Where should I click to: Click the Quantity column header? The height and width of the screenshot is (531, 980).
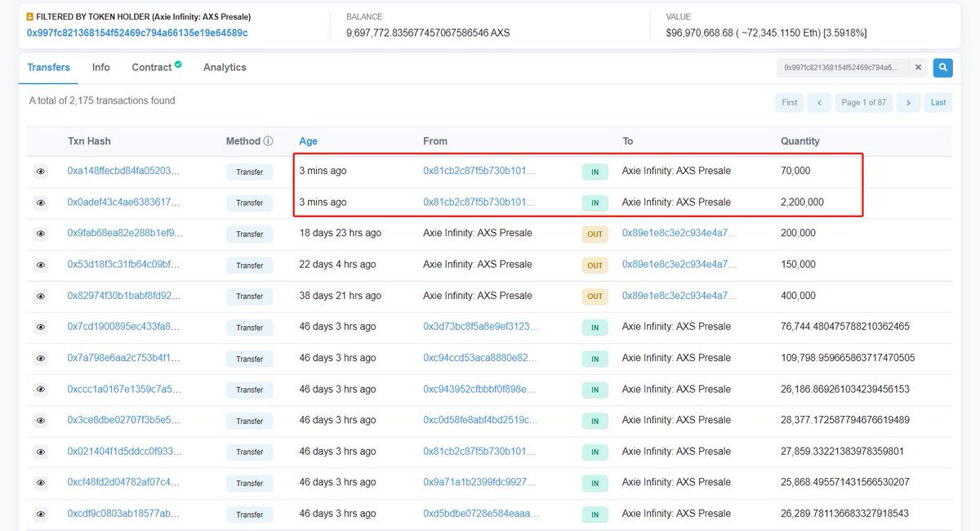coord(800,141)
